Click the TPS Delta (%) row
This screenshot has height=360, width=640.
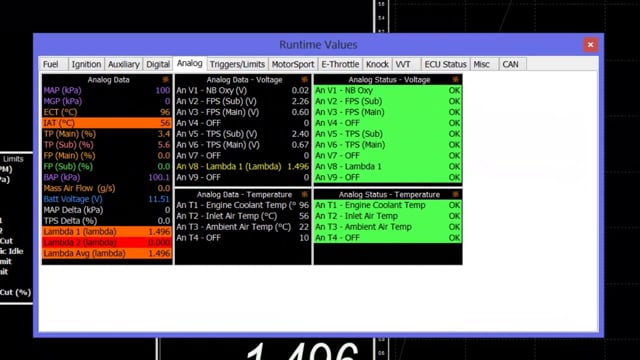click(107, 221)
